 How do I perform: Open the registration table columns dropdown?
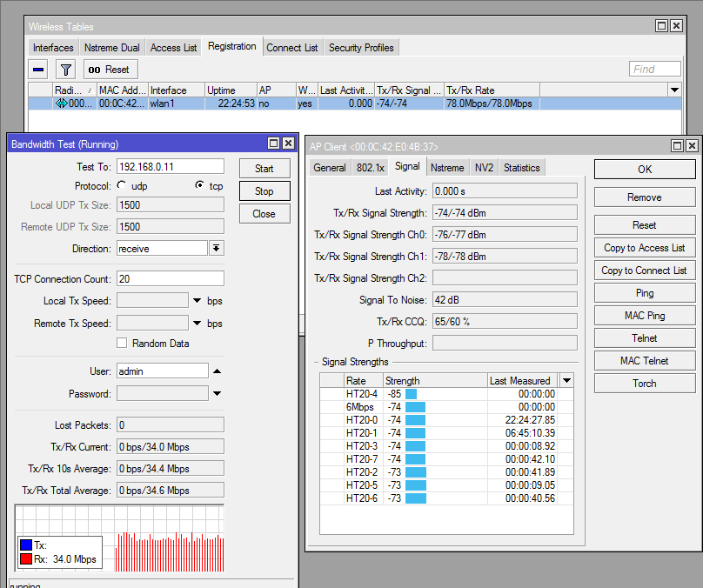(x=674, y=90)
